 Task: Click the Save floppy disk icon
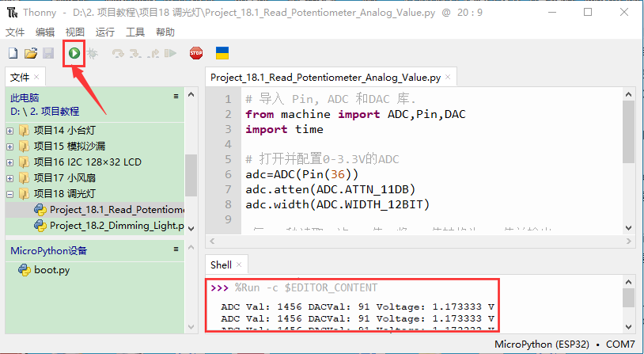click(x=48, y=53)
